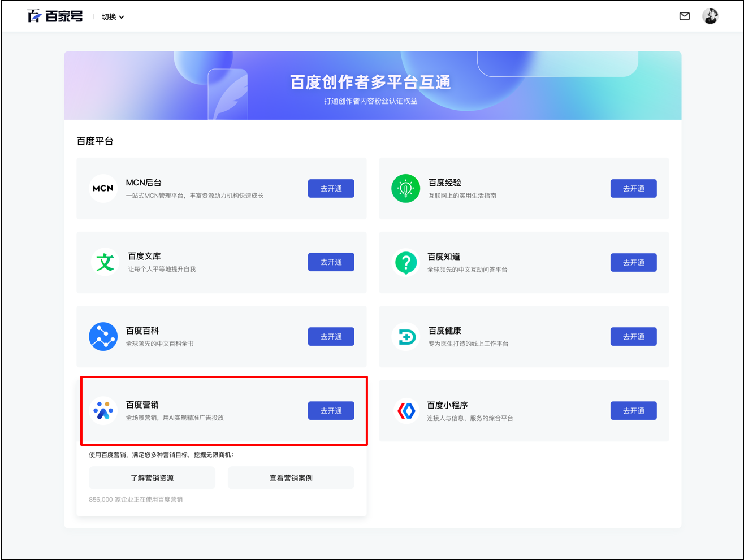
Task: Click the 百度营销 icon
Action: coord(103,411)
